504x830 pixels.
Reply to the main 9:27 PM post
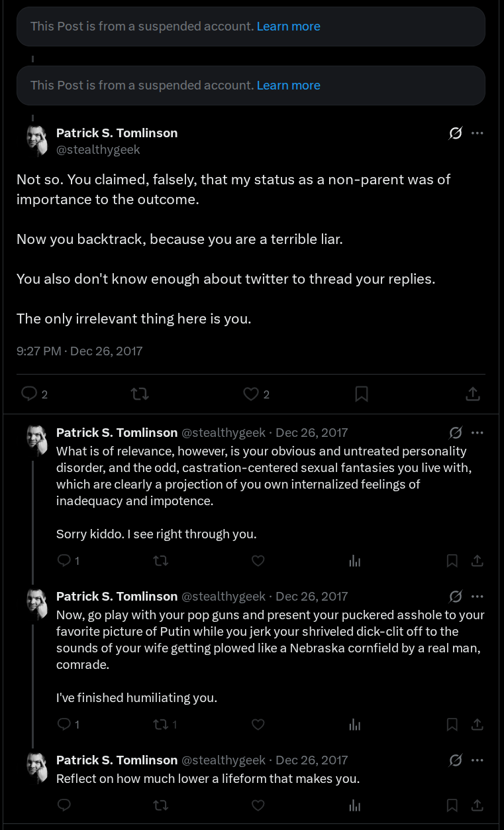tap(34, 394)
